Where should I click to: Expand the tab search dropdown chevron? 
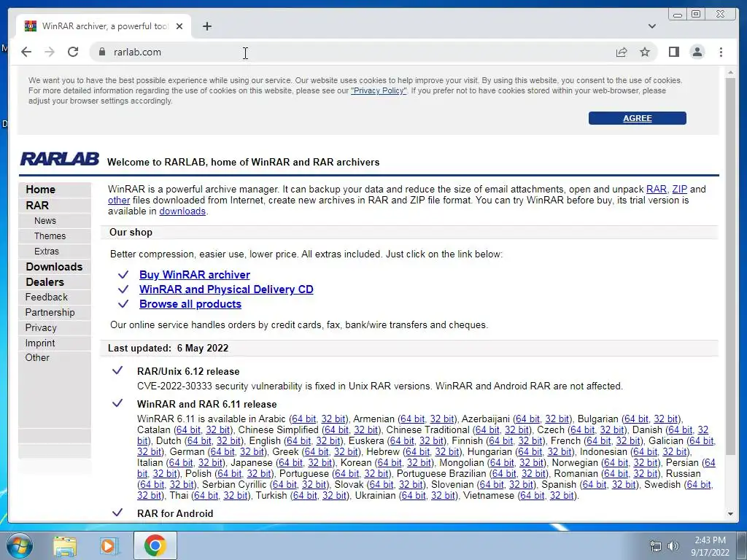pos(651,26)
